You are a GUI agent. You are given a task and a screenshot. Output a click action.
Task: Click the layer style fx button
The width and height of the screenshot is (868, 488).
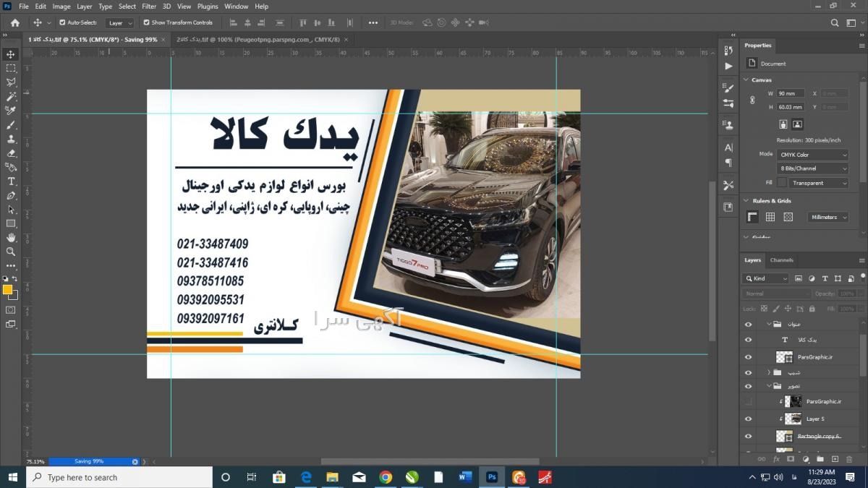point(776,459)
